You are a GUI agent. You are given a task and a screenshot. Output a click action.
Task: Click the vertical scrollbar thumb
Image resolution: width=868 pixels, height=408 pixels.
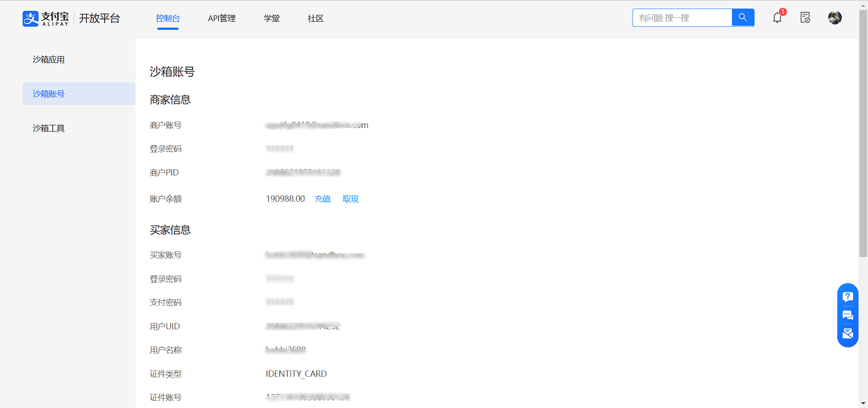863,136
